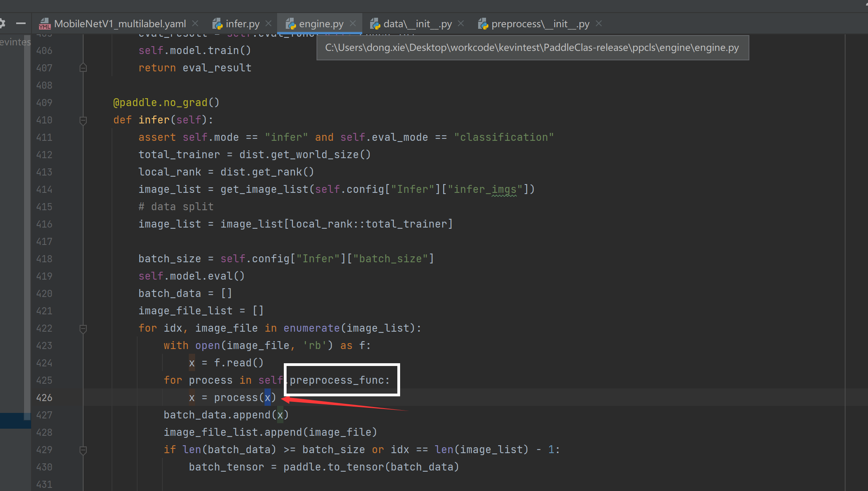Toggle the fold end marker at line 407
This screenshot has height=491, width=868.
83,68
